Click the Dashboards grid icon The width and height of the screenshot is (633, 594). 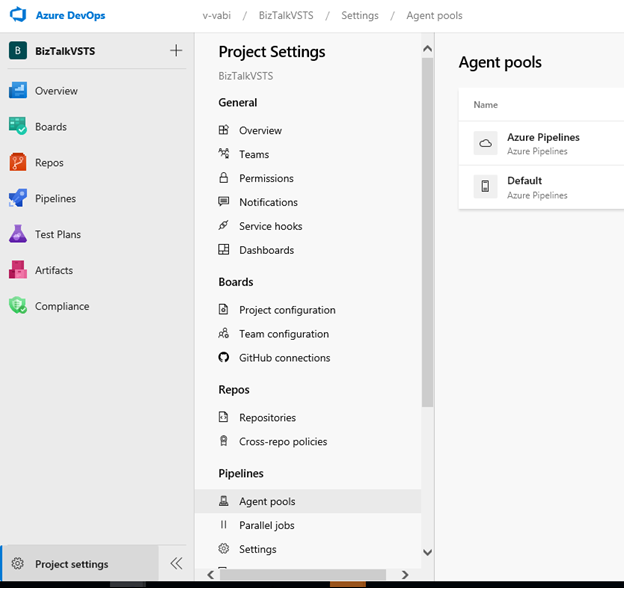pyautogui.click(x=224, y=250)
